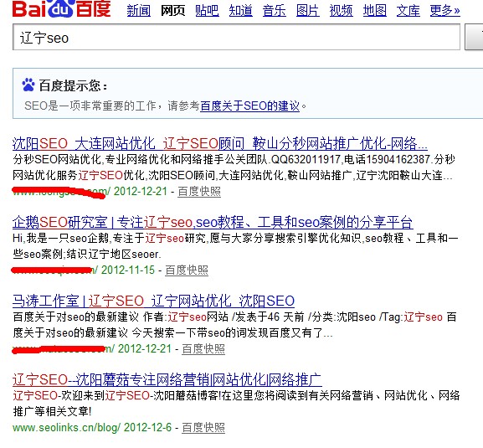
Task: Switch to 音乐 search
Action: 275,11
